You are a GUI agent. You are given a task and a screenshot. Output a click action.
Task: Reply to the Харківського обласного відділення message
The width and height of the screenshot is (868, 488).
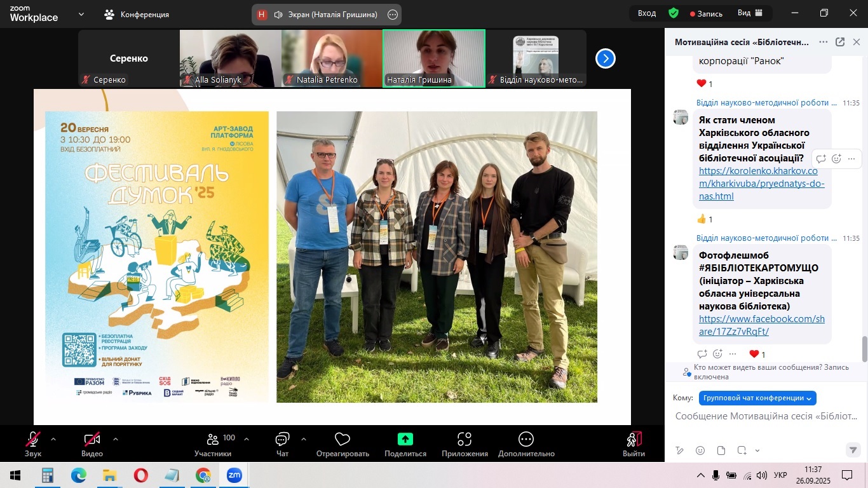pos(821,159)
